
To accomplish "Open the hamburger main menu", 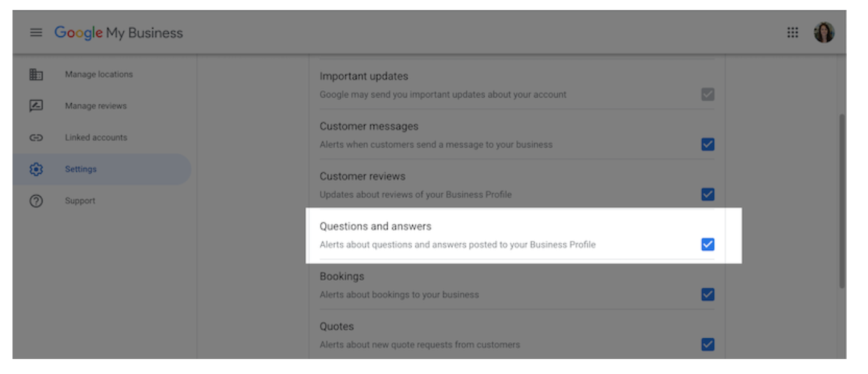I will click(36, 33).
